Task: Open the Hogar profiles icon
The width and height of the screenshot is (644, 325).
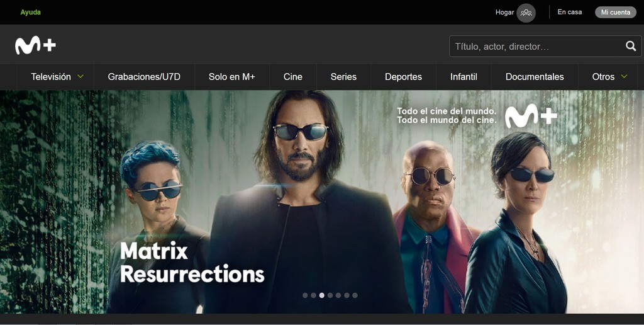Action: 526,13
